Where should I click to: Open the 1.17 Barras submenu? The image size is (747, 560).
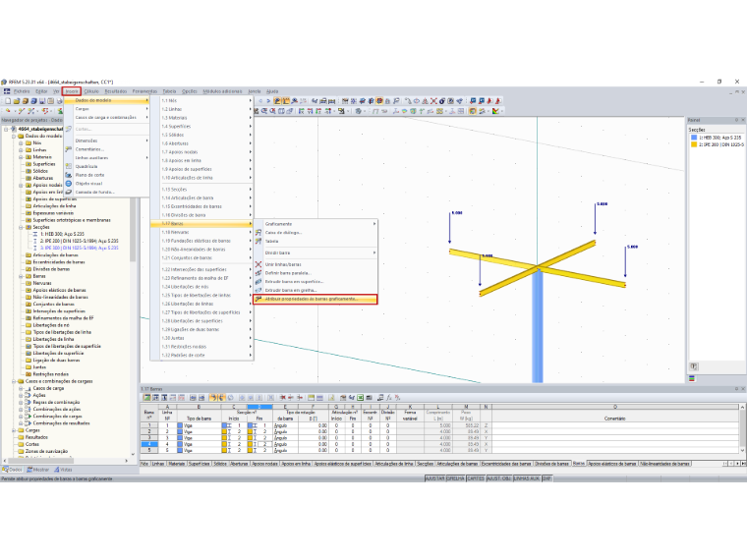202,224
